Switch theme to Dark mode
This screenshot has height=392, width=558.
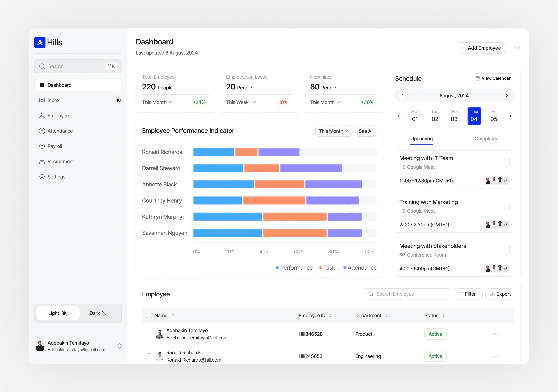pyautogui.click(x=98, y=313)
